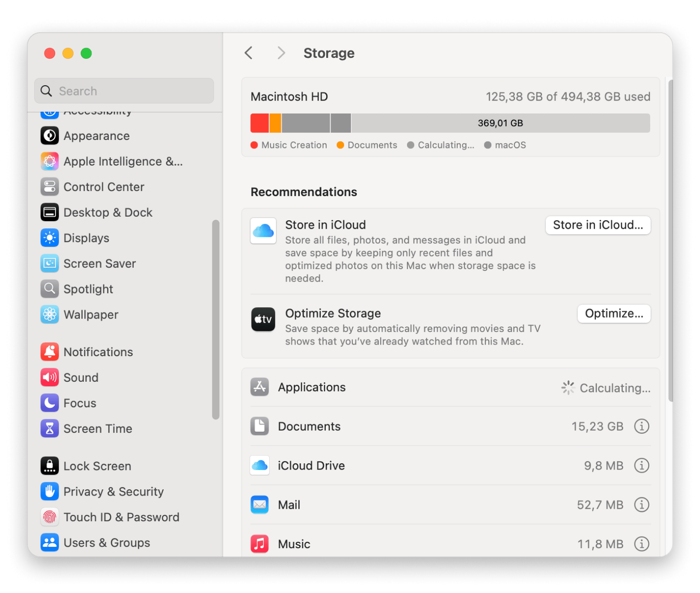The width and height of the screenshot is (700, 593).
Task: Click the iCloud Drive row label
Action: tap(311, 466)
